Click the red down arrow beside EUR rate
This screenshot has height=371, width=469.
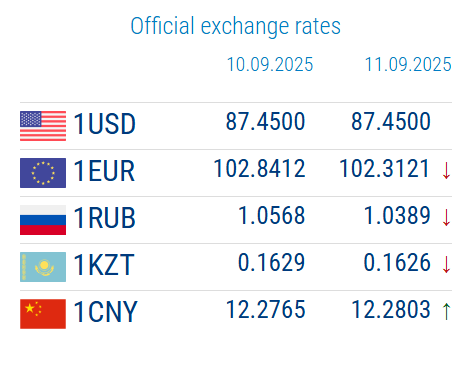[446, 170]
